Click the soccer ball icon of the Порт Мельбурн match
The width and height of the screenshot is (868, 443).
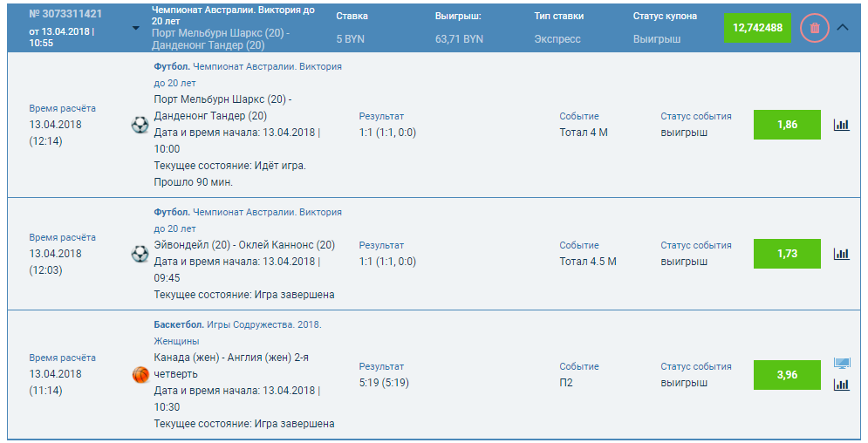140,125
